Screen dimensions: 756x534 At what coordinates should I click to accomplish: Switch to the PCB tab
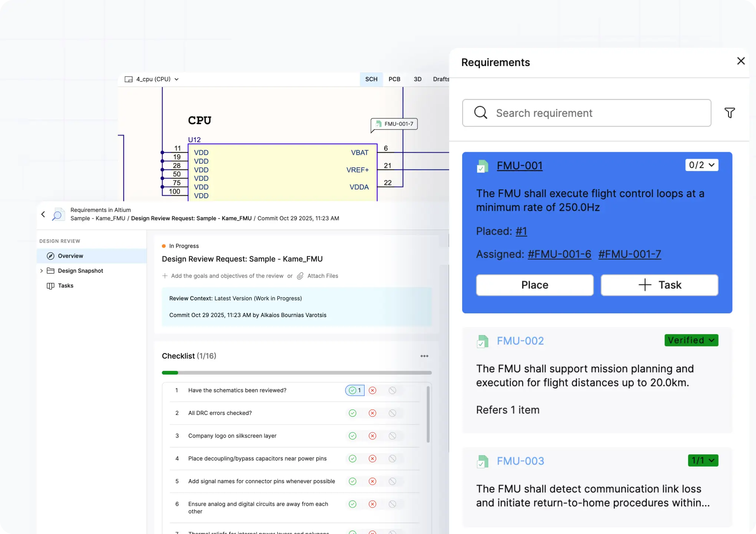[394, 79]
